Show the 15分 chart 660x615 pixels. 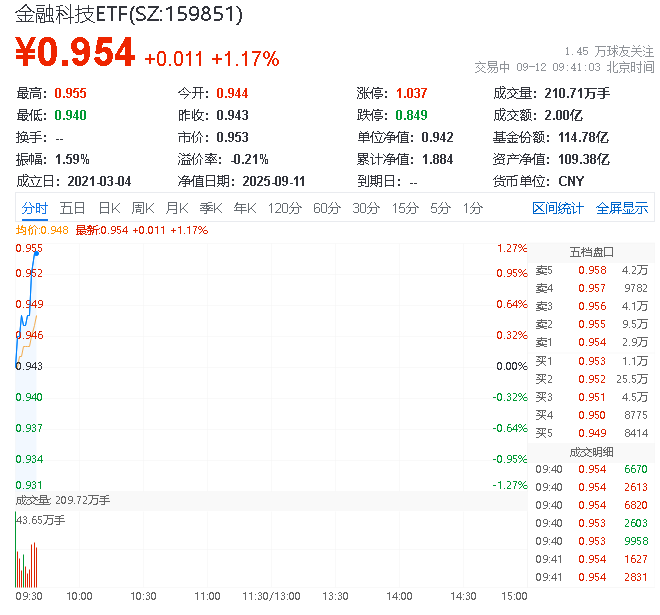(x=405, y=208)
